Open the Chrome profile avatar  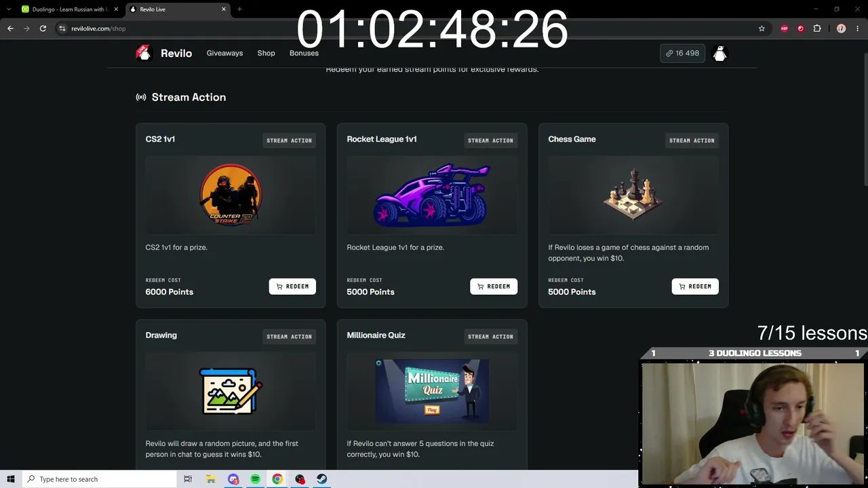point(842,28)
